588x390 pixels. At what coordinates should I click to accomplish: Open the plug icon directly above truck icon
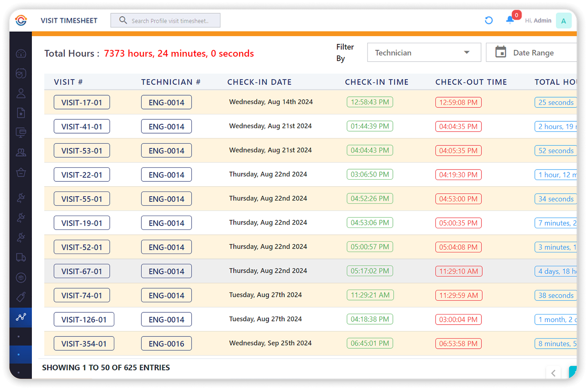pos(21,237)
